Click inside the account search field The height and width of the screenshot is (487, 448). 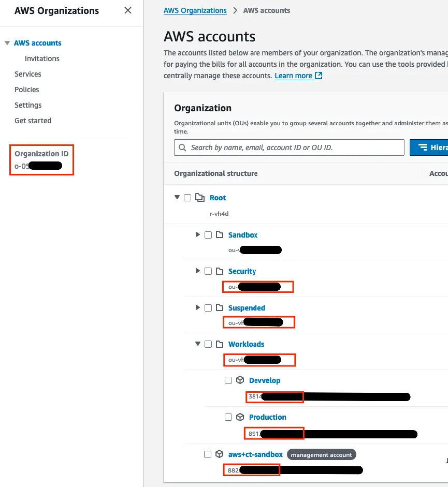click(289, 147)
